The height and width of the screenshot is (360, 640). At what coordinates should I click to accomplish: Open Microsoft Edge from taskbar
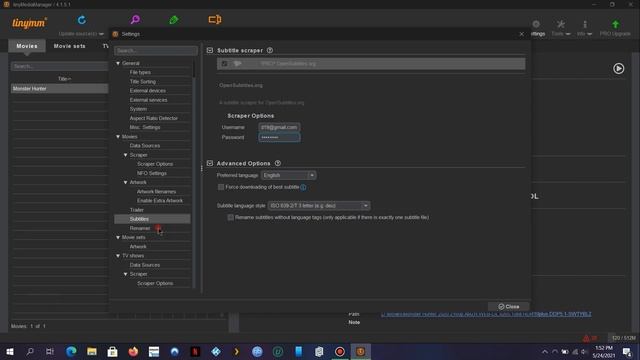point(71,351)
